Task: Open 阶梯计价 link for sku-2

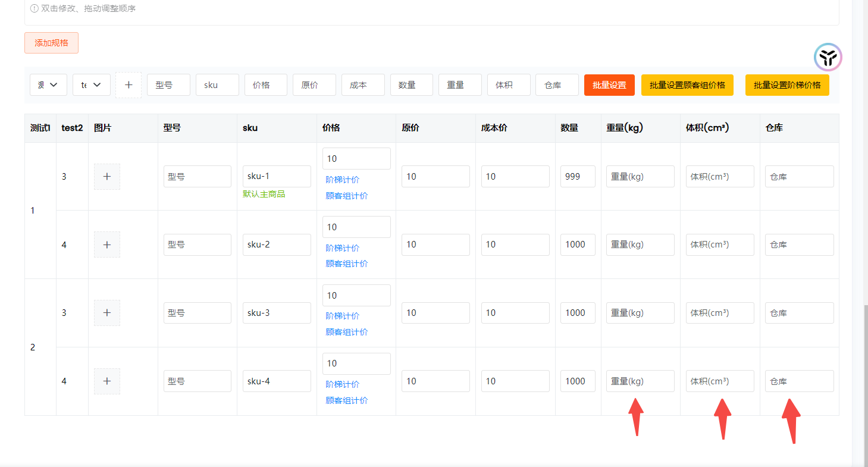Action: coord(342,248)
